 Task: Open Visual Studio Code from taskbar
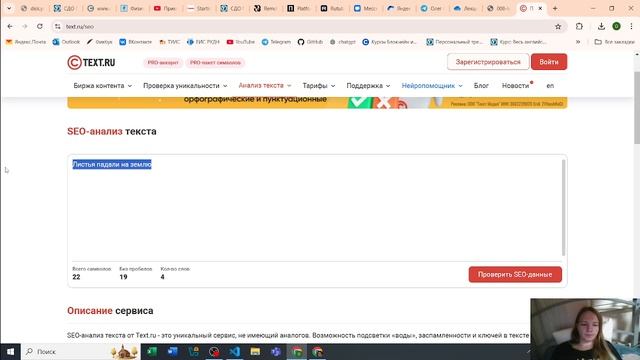pos(234,351)
